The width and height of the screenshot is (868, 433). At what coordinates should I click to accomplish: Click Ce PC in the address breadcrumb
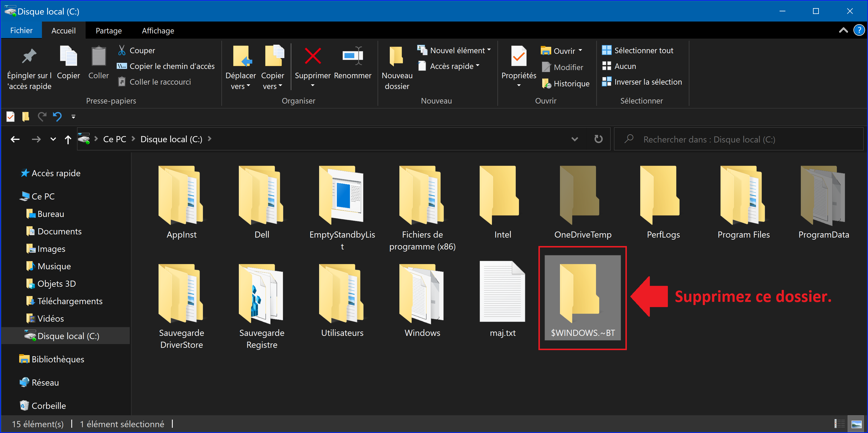tap(115, 139)
